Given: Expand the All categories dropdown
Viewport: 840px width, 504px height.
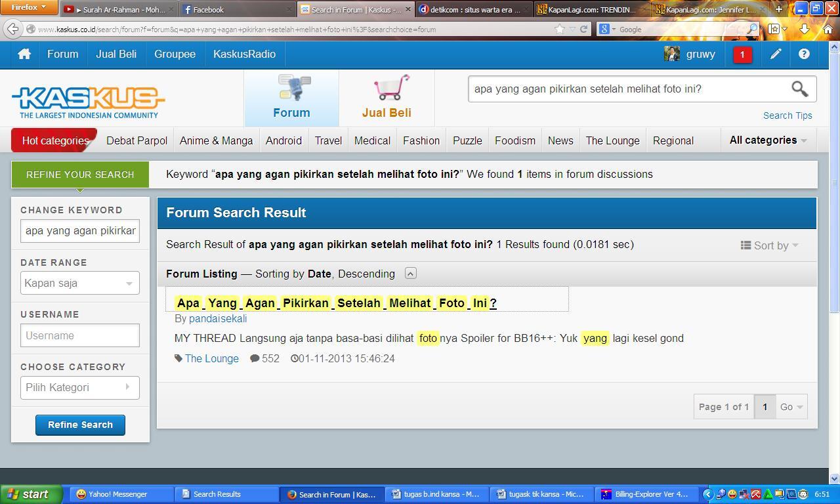Looking at the screenshot, I should pyautogui.click(x=768, y=140).
